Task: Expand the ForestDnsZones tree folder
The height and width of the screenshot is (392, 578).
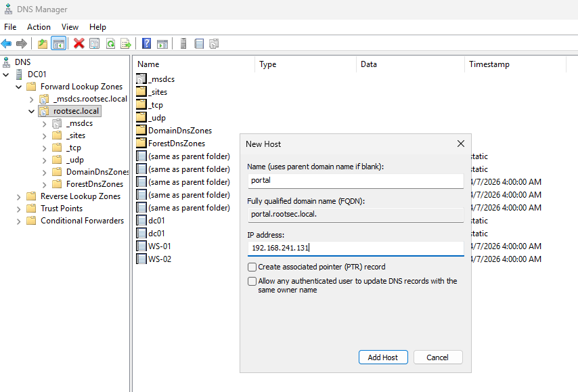Action: [x=44, y=185]
